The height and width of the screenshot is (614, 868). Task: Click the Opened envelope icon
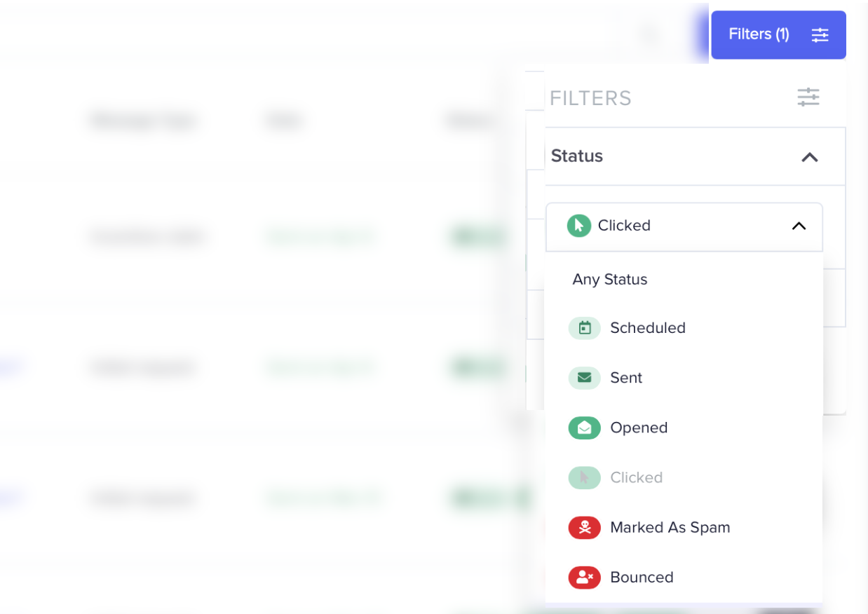point(584,428)
